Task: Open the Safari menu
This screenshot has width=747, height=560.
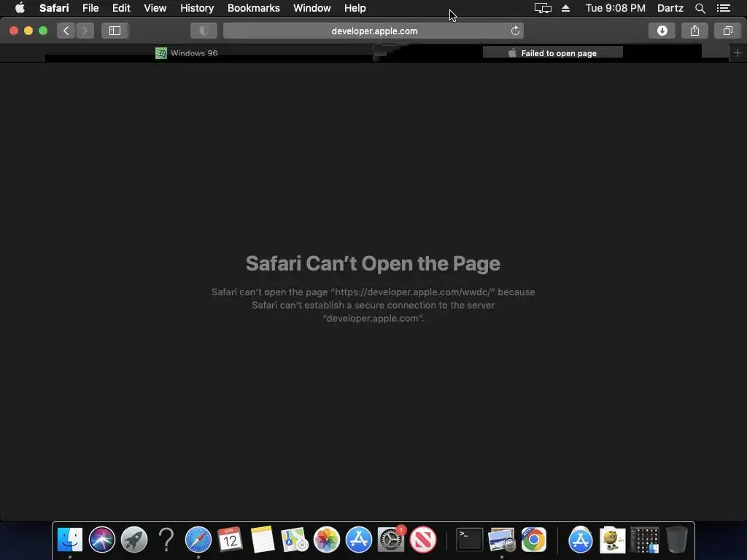Action: point(54,8)
